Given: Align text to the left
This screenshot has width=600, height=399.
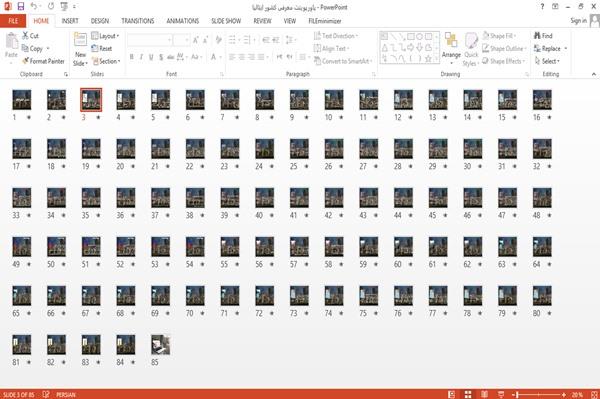Looking at the screenshot, I should pos(232,57).
